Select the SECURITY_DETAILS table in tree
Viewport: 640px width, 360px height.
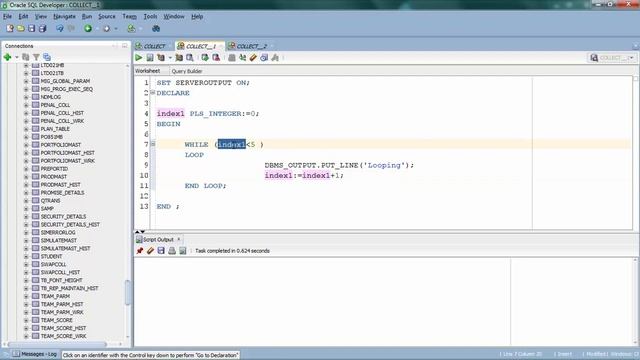pos(63,216)
